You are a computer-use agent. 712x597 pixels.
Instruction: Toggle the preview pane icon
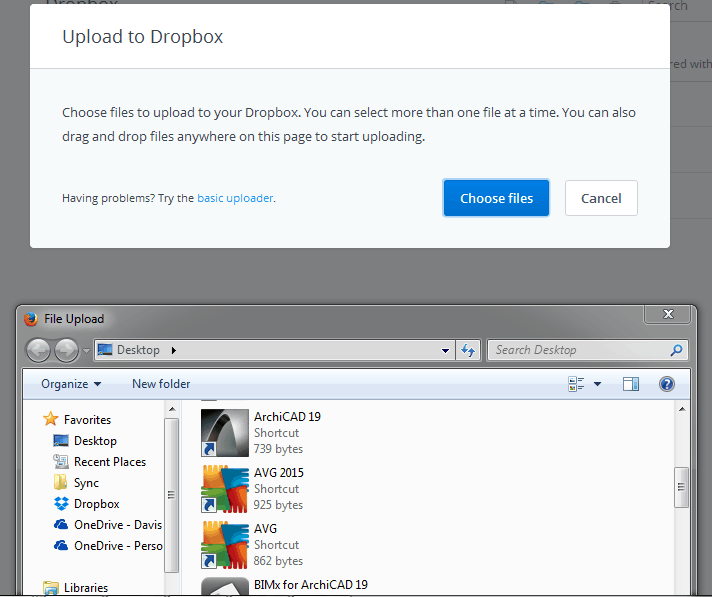coord(630,384)
